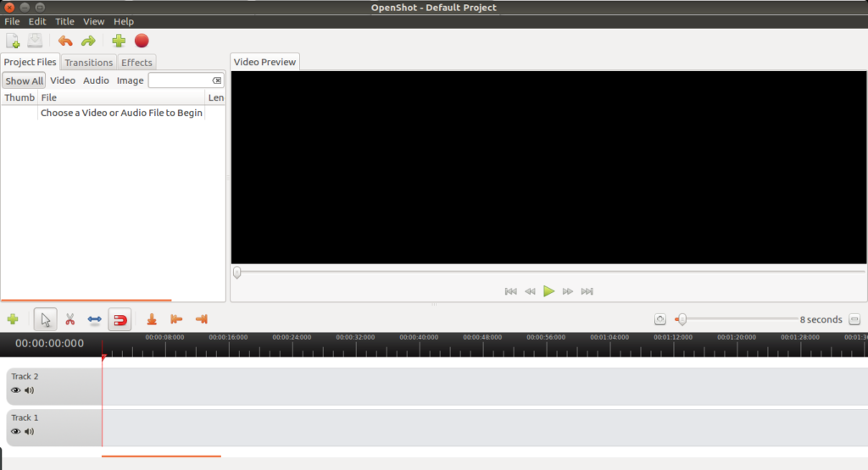Viewport: 868px width, 470px height.
Task: Click the 00:00:00:000 timecode display
Action: point(49,343)
